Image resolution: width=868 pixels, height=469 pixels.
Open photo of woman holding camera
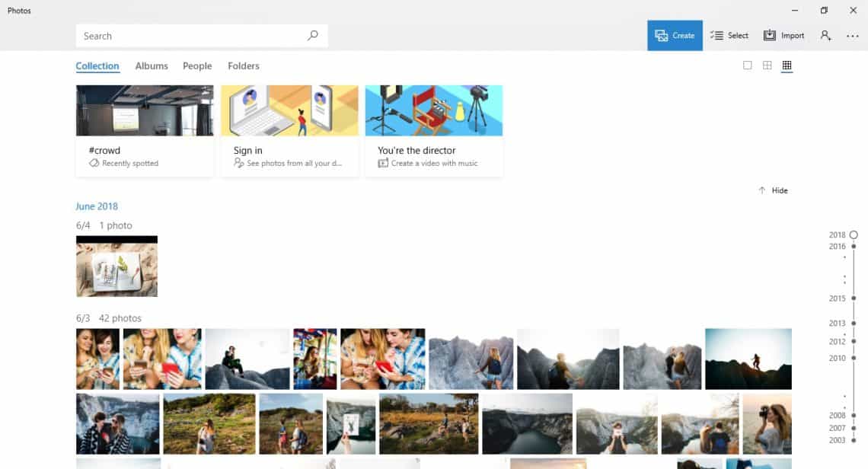tap(767, 424)
